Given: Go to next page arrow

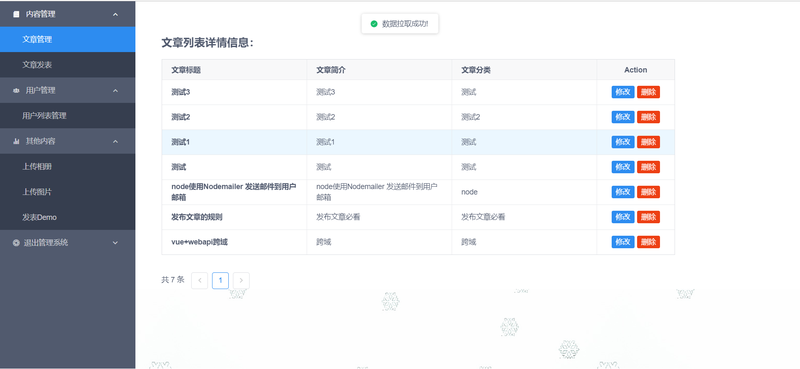Looking at the screenshot, I should click(x=241, y=280).
